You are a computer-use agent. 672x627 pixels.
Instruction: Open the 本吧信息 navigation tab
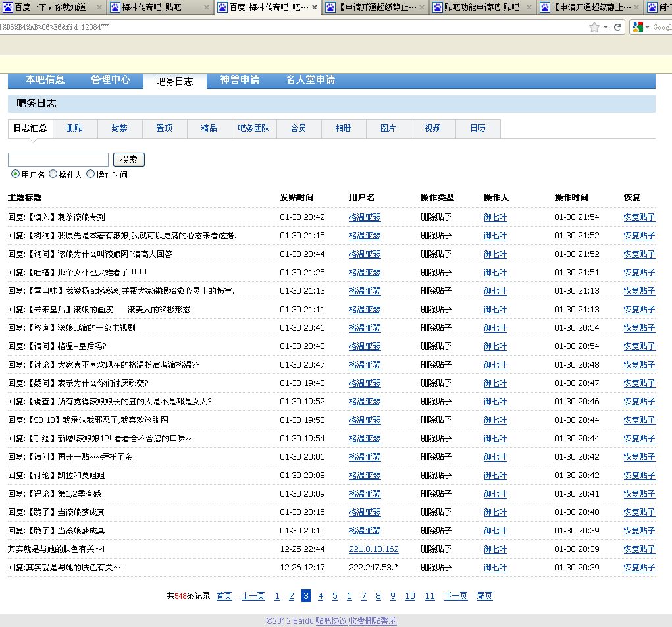click(45, 80)
